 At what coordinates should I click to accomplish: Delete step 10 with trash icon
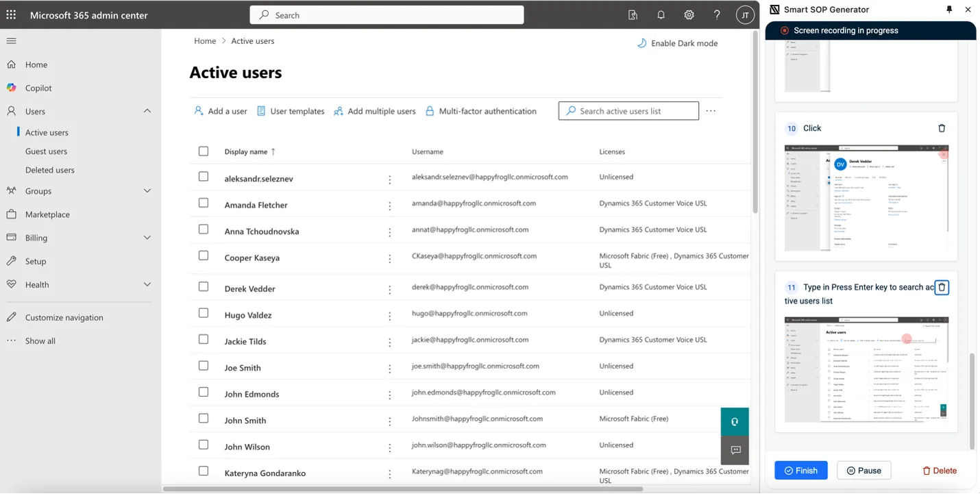tap(942, 128)
